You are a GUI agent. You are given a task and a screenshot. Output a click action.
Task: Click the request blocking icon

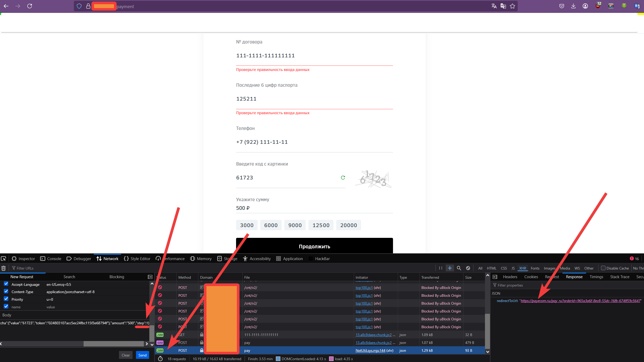[x=468, y=268]
